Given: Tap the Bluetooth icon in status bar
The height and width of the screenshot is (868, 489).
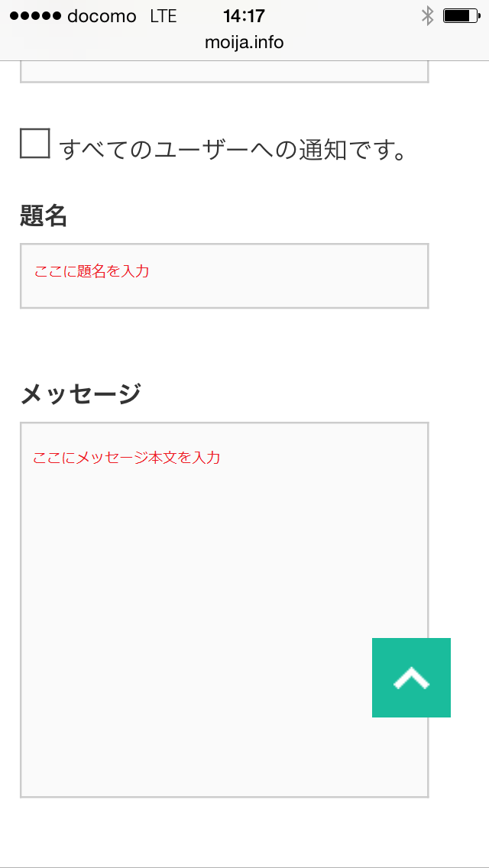Looking at the screenshot, I should click(x=427, y=16).
